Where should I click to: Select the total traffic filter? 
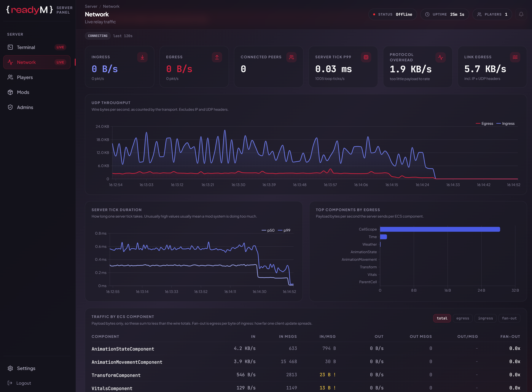[442, 318]
